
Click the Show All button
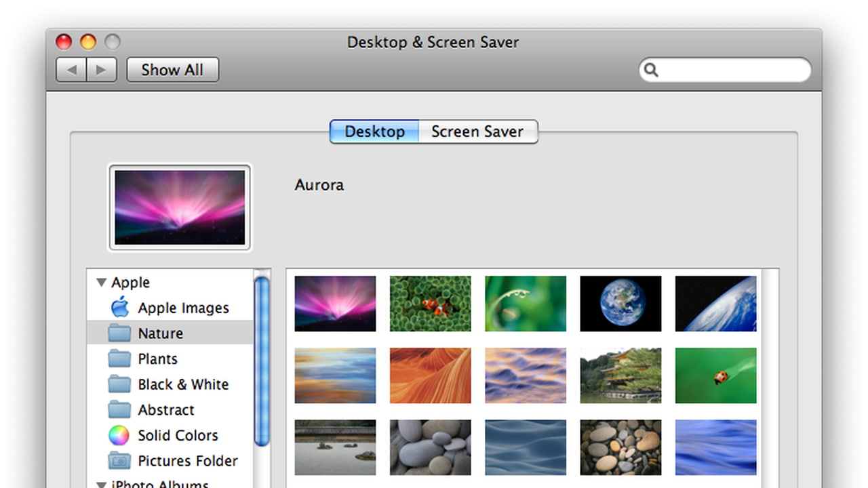coord(172,70)
